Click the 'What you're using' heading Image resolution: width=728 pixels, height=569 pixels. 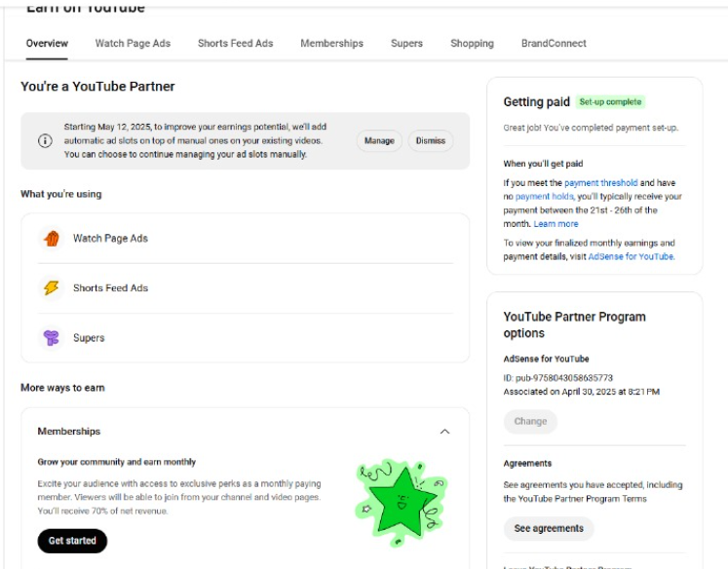pyautogui.click(x=60, y=194)
